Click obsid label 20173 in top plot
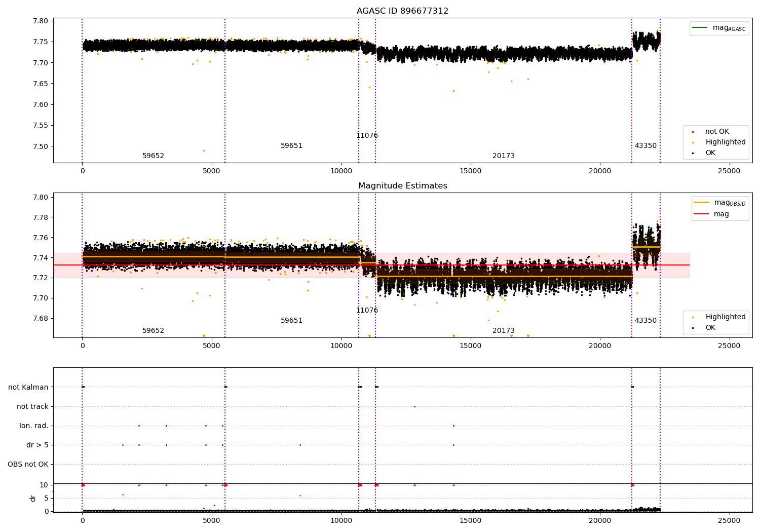 504,156
